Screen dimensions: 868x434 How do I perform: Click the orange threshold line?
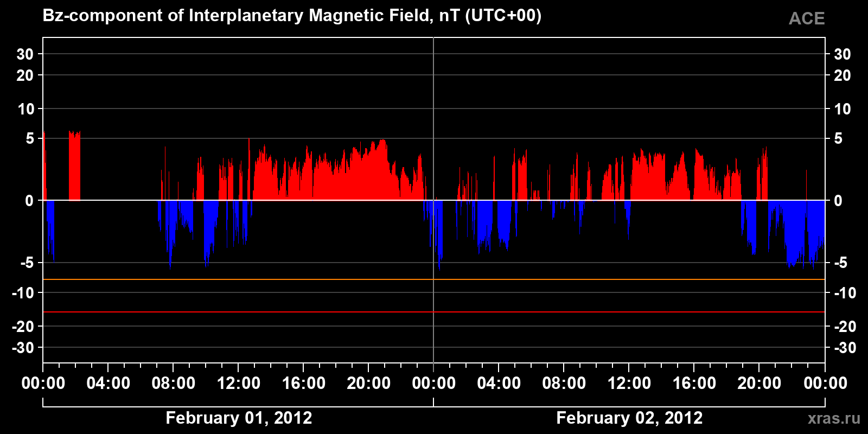tap(434, 279)
